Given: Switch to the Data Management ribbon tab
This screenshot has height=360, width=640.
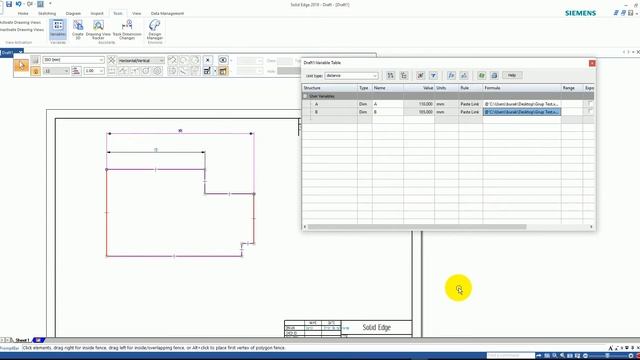Looking at the screenshot, I should (x=167, y=13).
